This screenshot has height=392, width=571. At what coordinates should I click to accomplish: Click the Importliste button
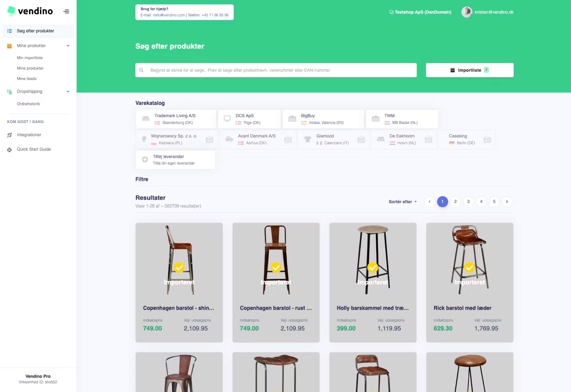click(x=469, y=70)
